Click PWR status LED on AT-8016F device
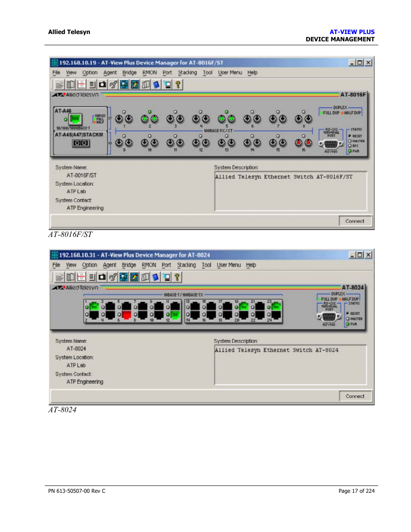 tap(350, 151)
